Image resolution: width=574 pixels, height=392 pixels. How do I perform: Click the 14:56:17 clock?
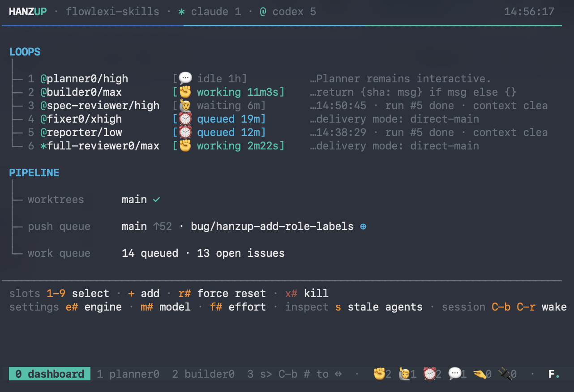529,12
